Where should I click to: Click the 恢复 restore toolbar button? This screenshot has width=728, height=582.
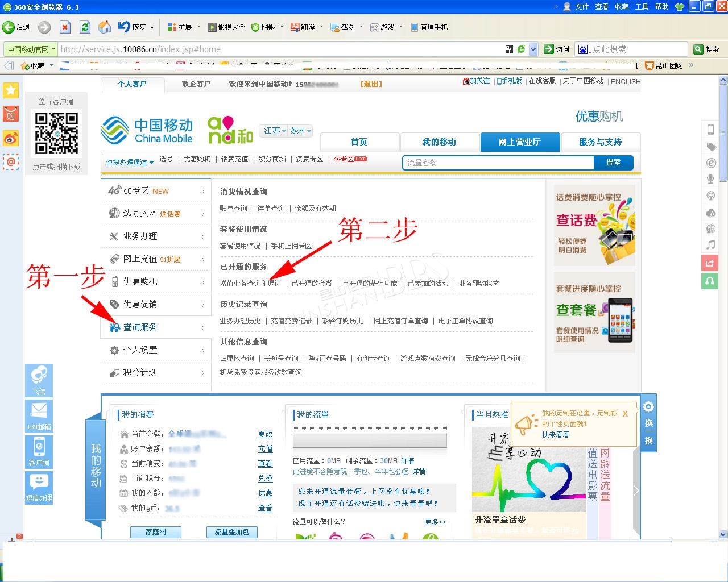[x=132, y=27]
